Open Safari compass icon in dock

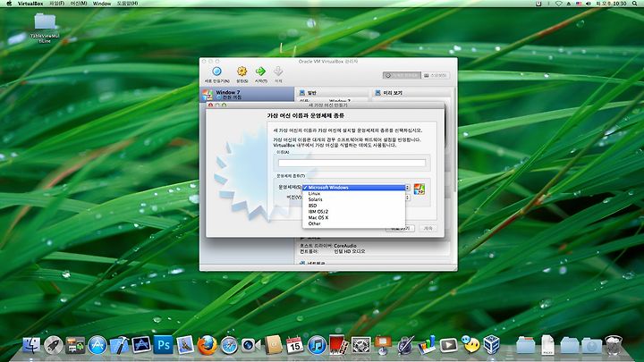click(229, 346)
